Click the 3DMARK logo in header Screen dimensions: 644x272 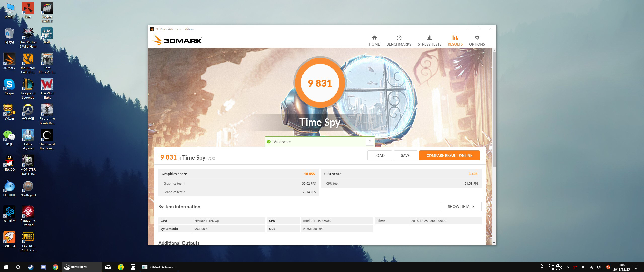click(177, 40)
